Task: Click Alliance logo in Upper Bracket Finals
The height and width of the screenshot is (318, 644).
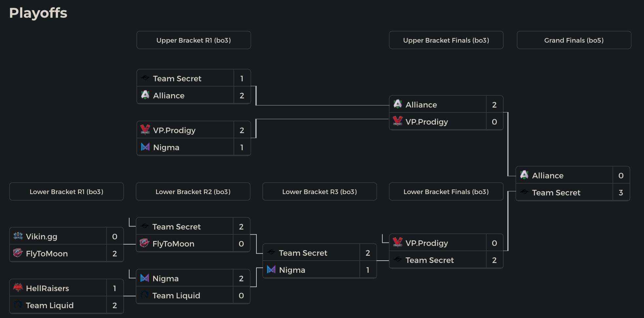Action: point(397,104)
